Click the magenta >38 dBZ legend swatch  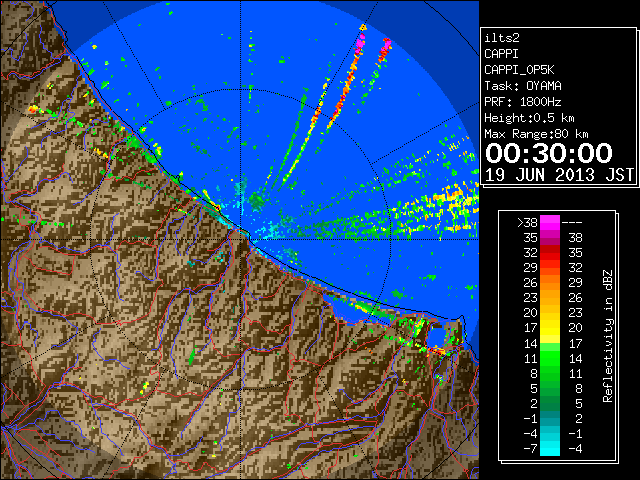click(x=550, y=222)
